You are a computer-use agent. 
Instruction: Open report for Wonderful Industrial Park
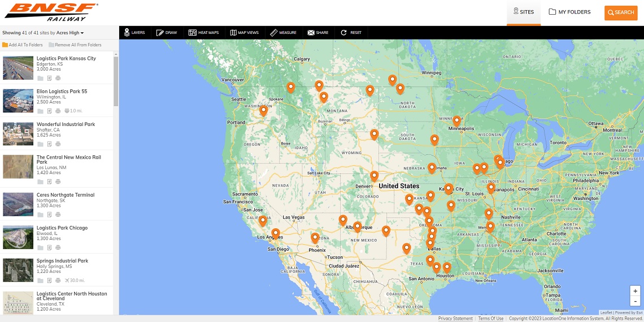[x=49, y=144]
